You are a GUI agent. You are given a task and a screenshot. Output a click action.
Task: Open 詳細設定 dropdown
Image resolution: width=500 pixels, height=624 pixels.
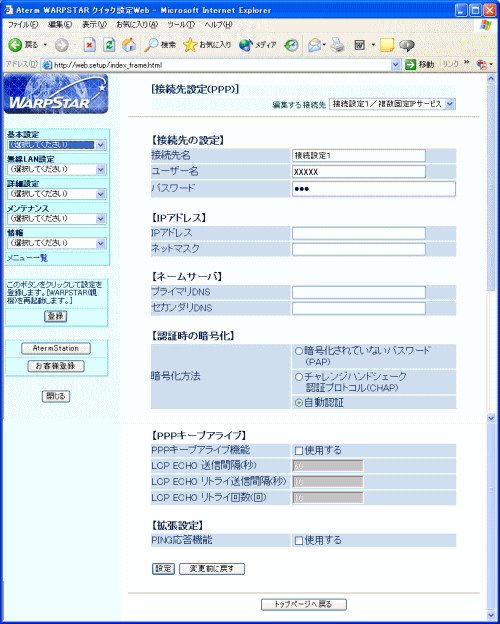click(57, 194)
